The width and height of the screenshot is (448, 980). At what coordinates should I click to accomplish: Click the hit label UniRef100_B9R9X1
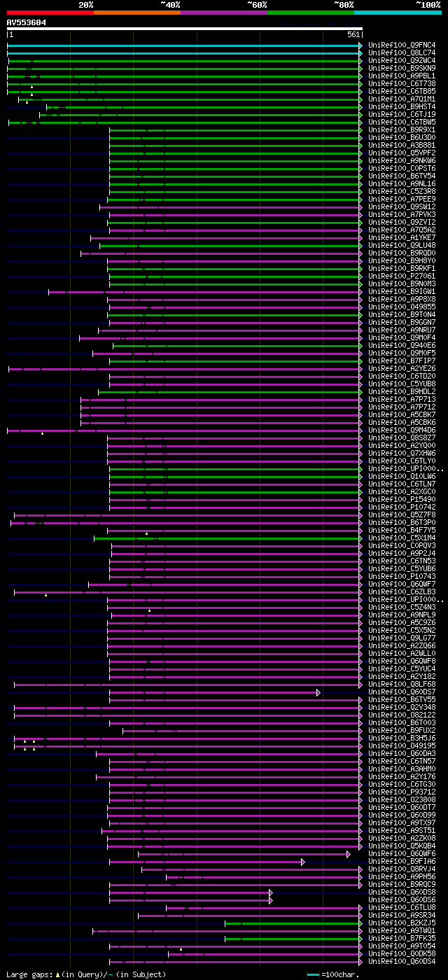[x=402, y=130]
